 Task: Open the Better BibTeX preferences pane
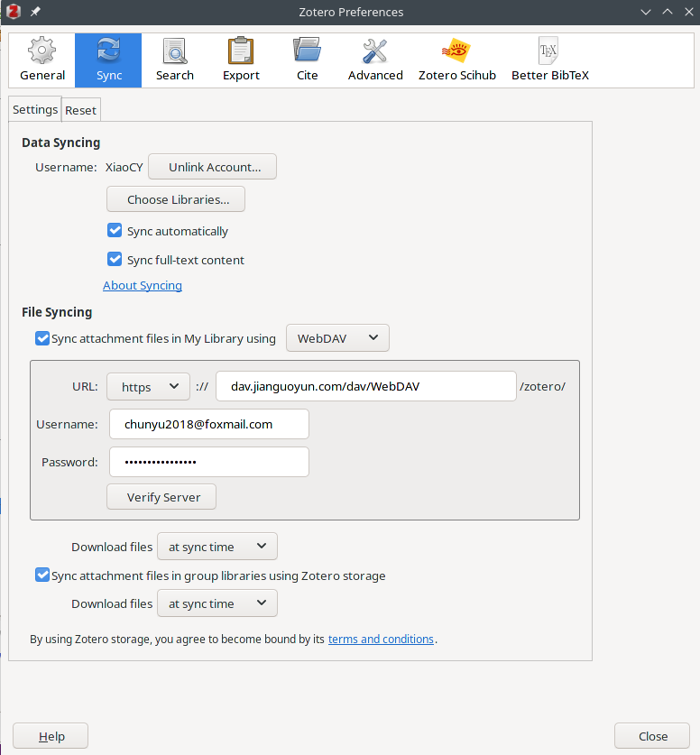pyautogui.click(x=549, y=60)
